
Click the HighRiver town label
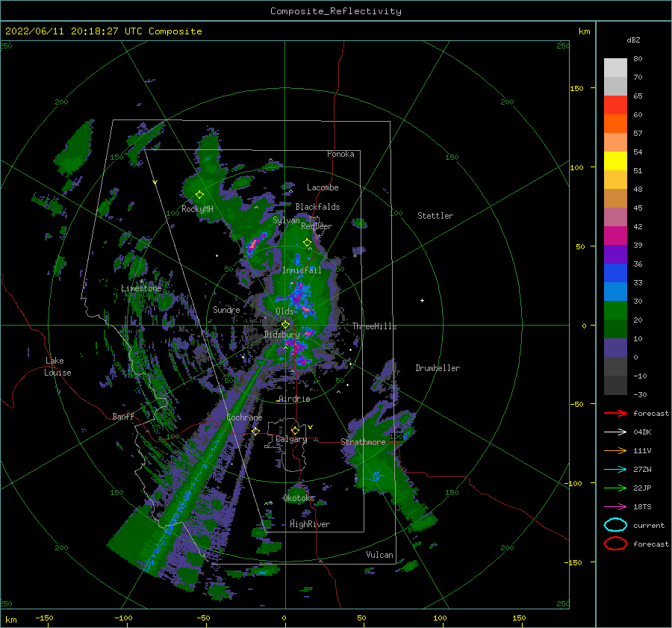pyautogui.click(x=310, y=524)
